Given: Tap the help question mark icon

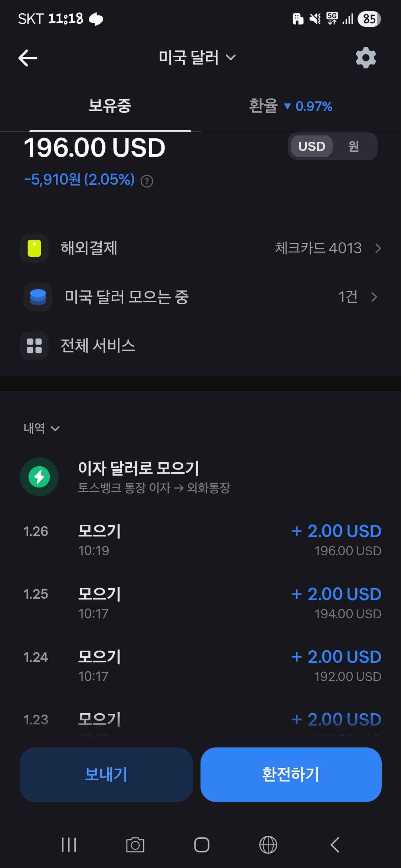Looking at the screenshot, I should pyautogui.click(x=147, y=181).
